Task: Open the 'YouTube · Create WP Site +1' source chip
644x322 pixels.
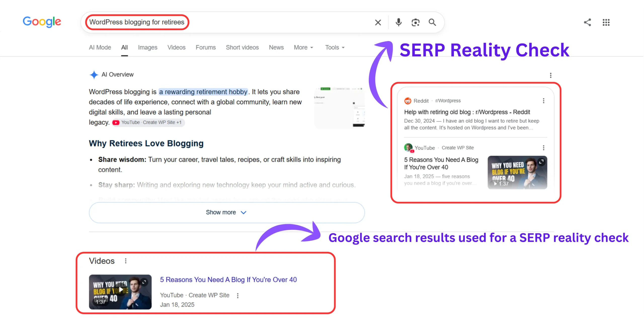Action: 148,123
